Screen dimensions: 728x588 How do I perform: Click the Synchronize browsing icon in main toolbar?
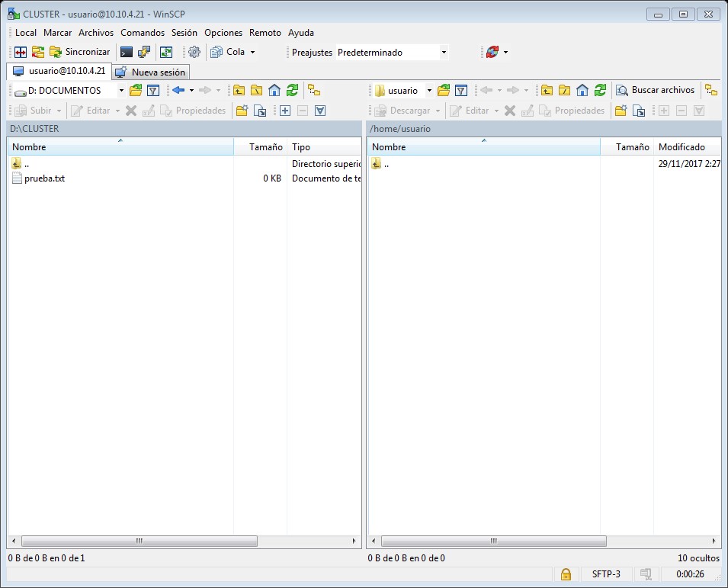click(x=38, y=52)
